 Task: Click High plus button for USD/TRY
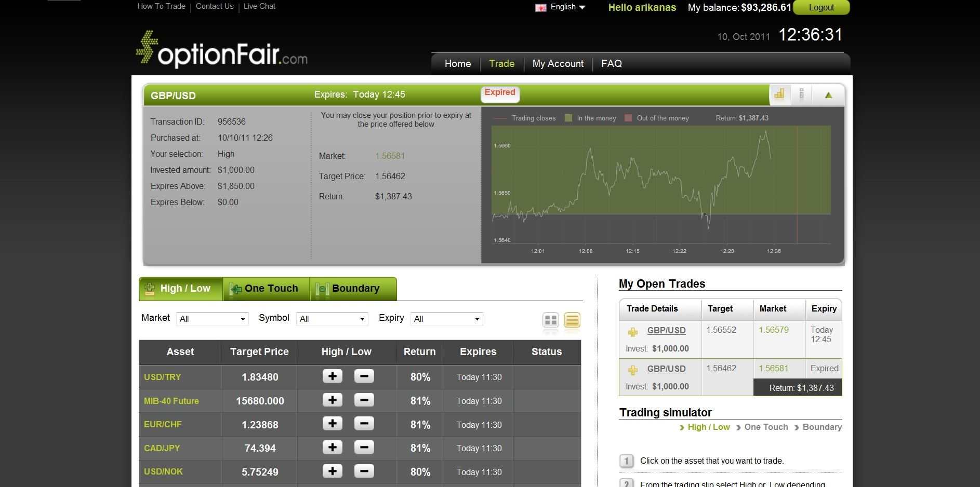[x=333, y=376]
